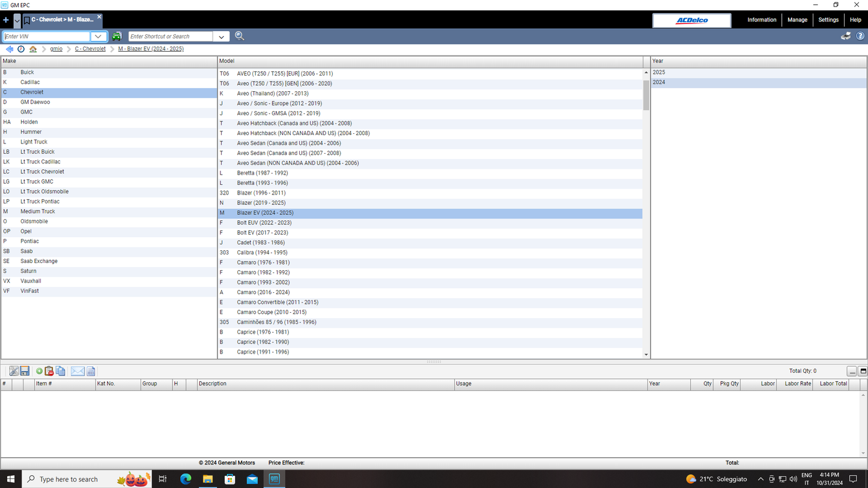This screenshot has height=488, width=868.
Task: Select Lt Truck Chevrolet make
Action: coord(109,172)
